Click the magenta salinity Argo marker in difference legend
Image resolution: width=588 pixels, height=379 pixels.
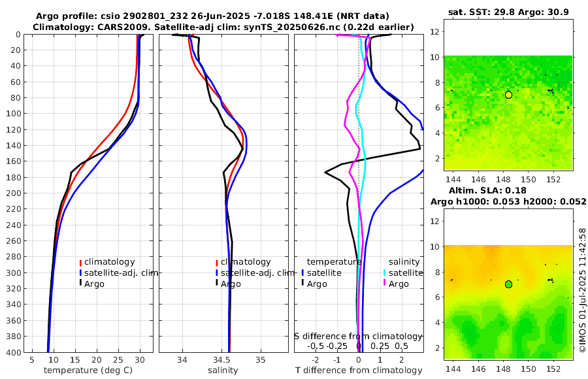[384, 284]
